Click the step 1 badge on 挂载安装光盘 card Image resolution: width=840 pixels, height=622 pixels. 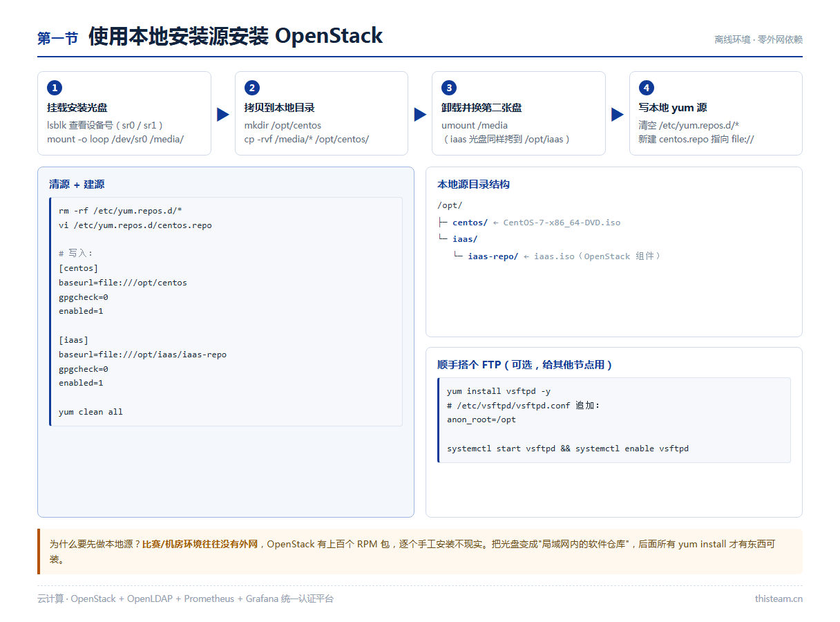click(55, 88)
